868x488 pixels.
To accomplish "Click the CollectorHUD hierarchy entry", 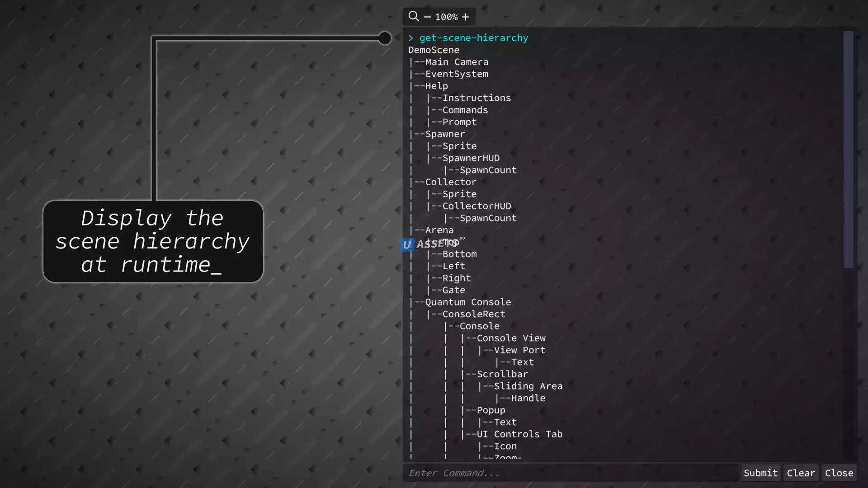I will pos(476,206).
